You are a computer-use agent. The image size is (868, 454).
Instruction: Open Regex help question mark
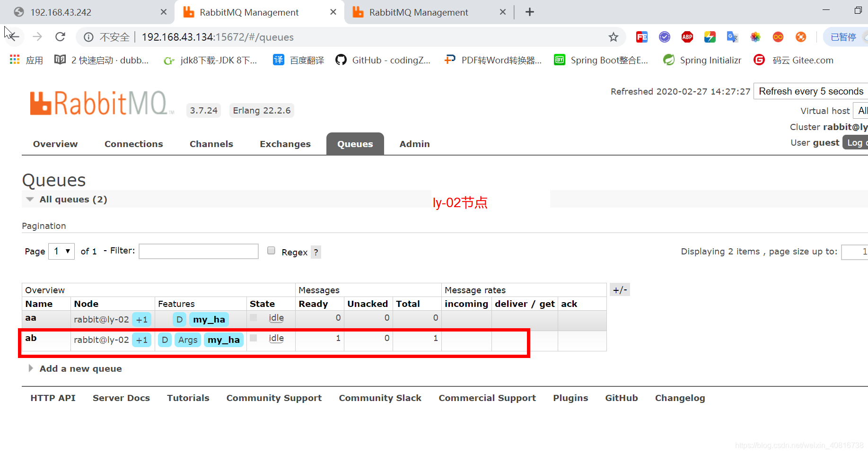(x=316, y=252)
